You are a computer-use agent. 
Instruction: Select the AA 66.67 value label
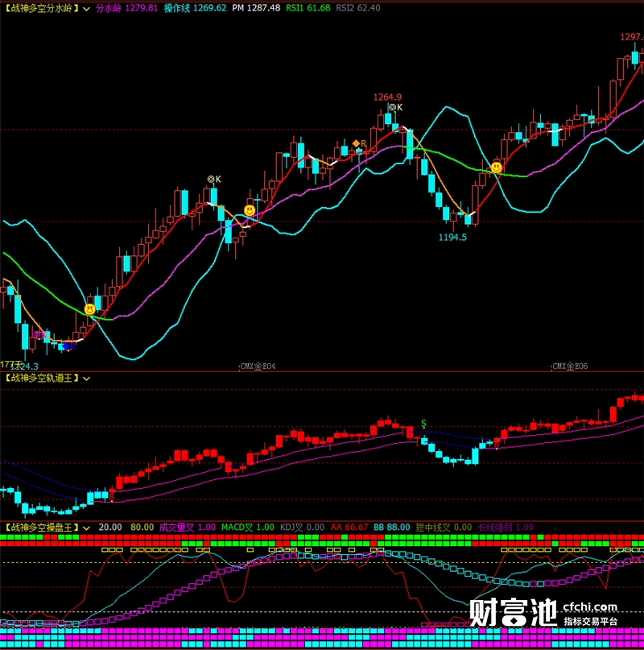pos(349,528)
